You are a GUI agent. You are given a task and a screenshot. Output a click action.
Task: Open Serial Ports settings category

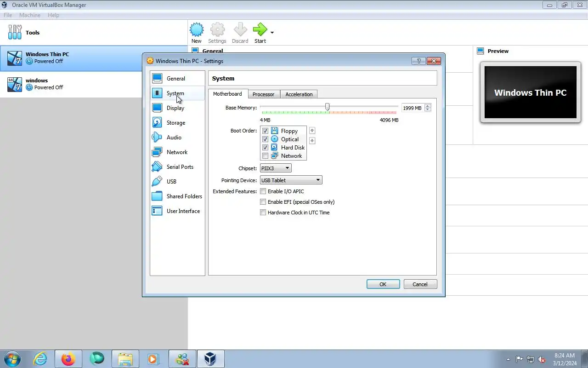(x=177, y=167)
